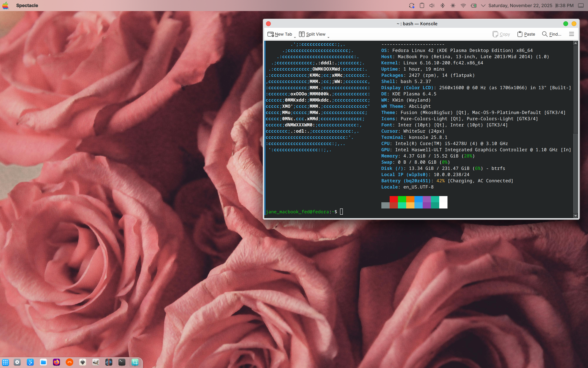The height and width of the screenshot is (368, 588).
Task: Click the Paste button in the Konsole toolbar
Action: click(x=526, y=34)
